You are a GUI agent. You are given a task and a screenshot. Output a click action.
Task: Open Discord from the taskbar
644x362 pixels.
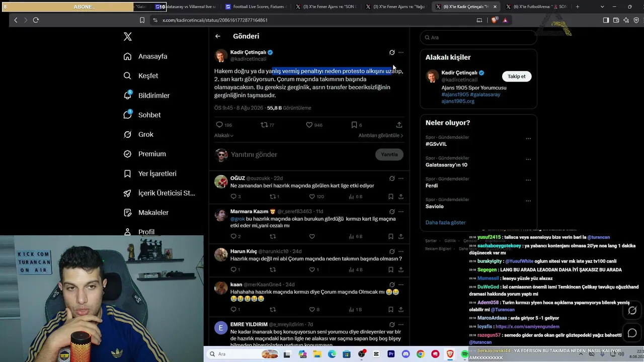[406, 354]
